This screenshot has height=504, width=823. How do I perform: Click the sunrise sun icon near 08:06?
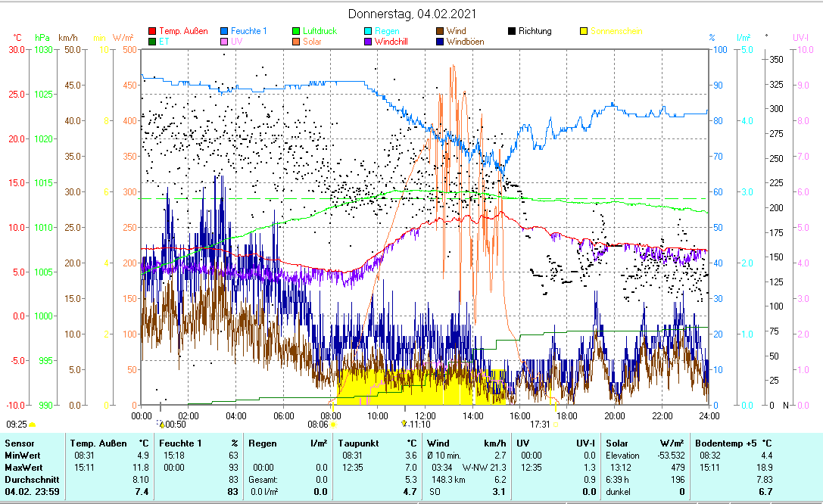click(332, 425)
